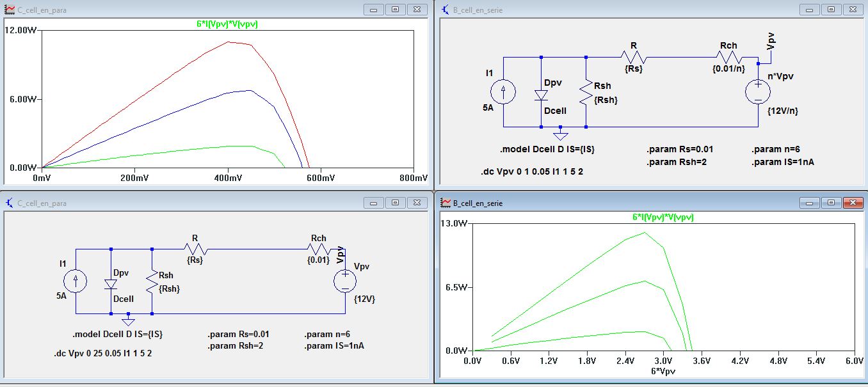Close the B_cell_en_serie plot window
The width and height of the screenshot is (868, 387).
pyautogui.click(x=852, y=203)
